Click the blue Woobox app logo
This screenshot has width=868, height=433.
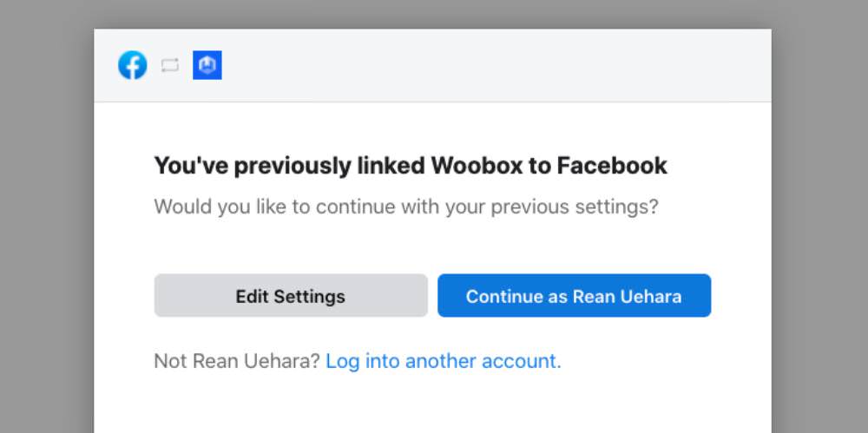[207, 65]
